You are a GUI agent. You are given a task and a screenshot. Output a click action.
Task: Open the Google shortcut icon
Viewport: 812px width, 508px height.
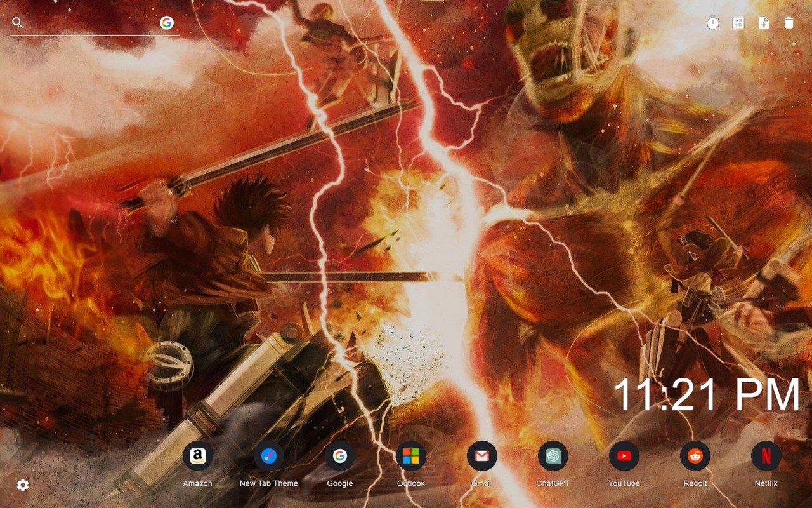pyautogui.click(x=340, y=456)
